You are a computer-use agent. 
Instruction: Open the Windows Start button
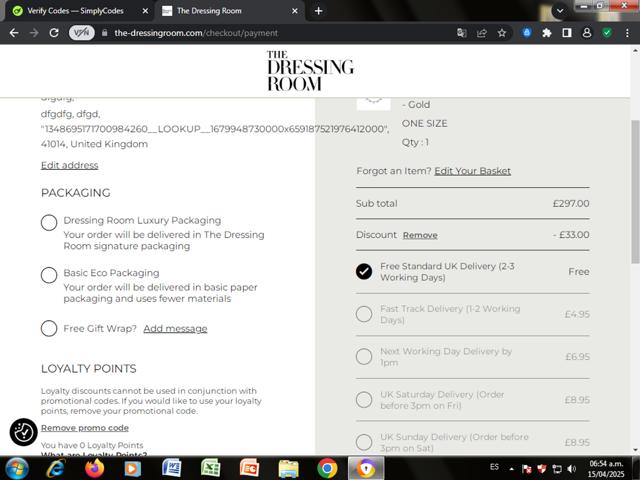16,468
